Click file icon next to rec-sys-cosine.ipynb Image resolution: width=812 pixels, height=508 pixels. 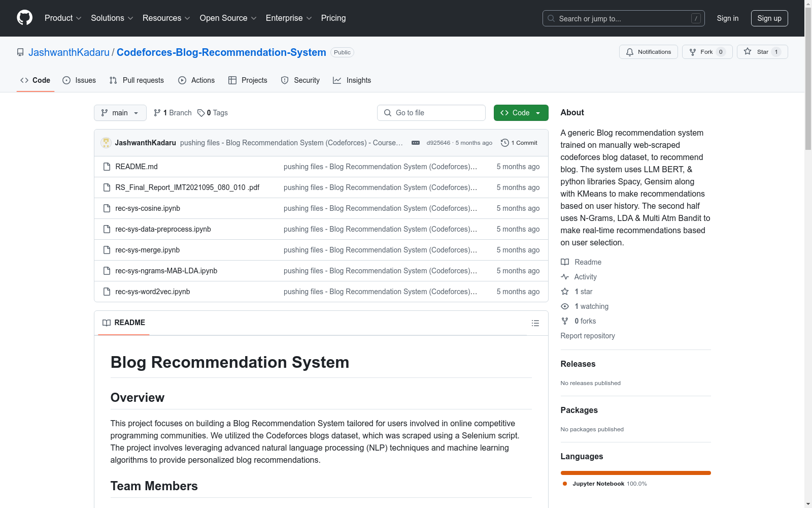point(107,208)
